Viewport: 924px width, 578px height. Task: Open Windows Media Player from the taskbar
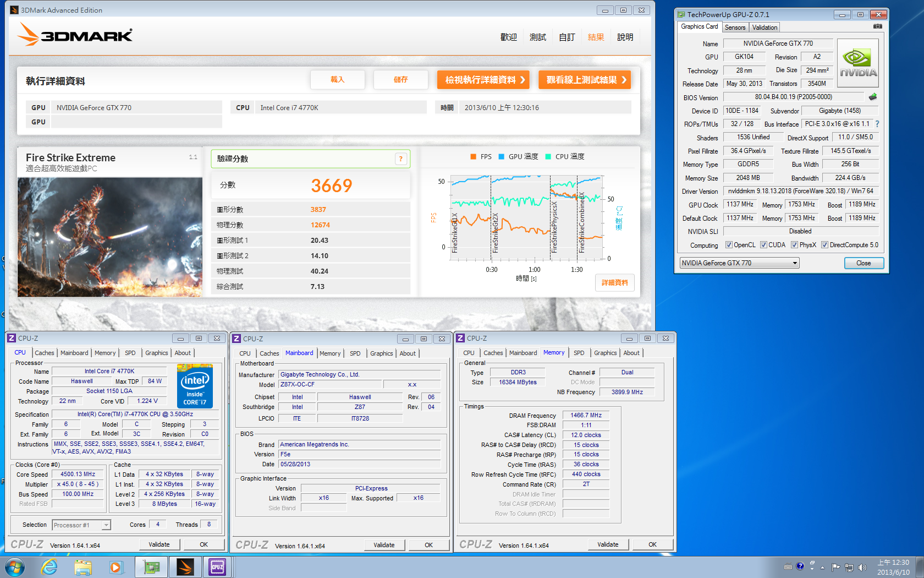click(116, 567)
